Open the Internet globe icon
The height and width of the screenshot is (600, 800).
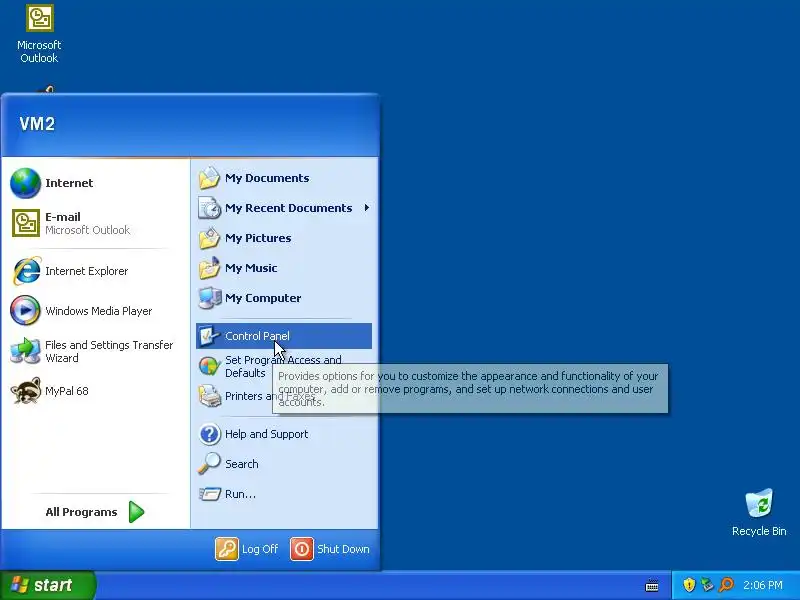[26, 183]
